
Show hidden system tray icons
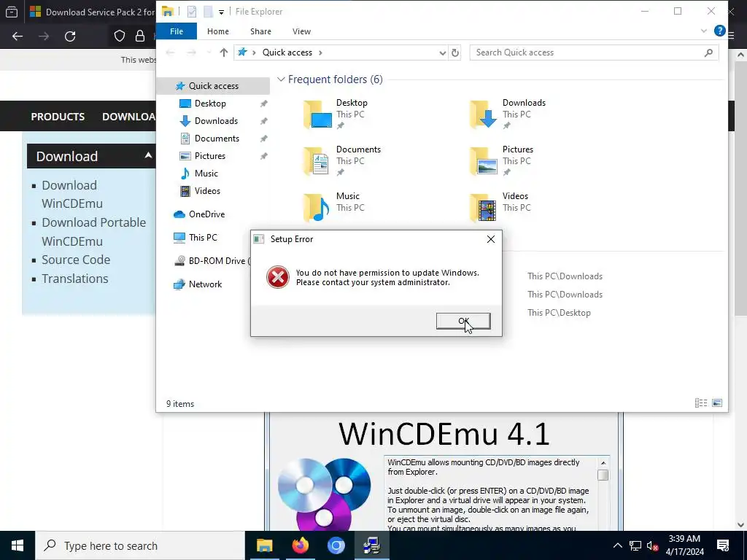click(617, 545)
